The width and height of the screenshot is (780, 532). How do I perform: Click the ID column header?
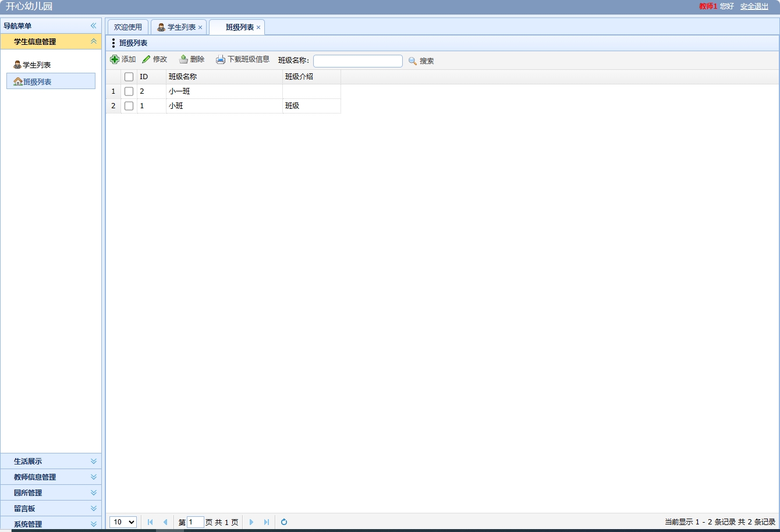[x=151, y=77]
